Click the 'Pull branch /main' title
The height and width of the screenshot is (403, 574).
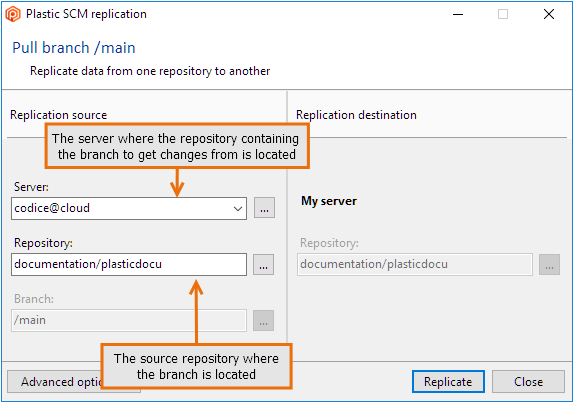(x=74, y=48)
